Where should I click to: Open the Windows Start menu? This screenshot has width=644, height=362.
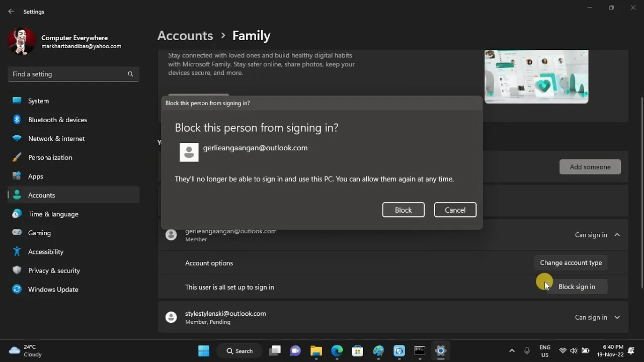204,351
